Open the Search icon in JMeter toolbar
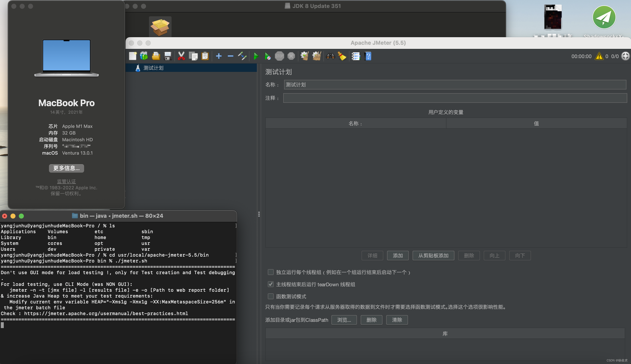This screenshot has height=364, width=631. click(330, 56)
